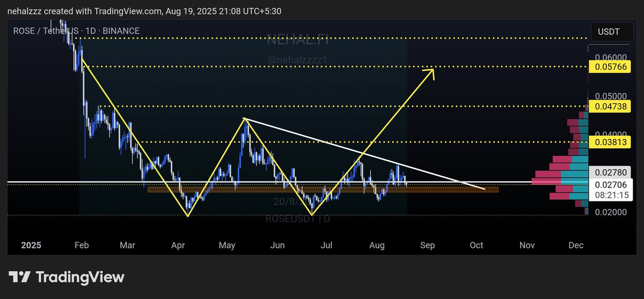Open the USDT currency selector button

coord(612,32)
